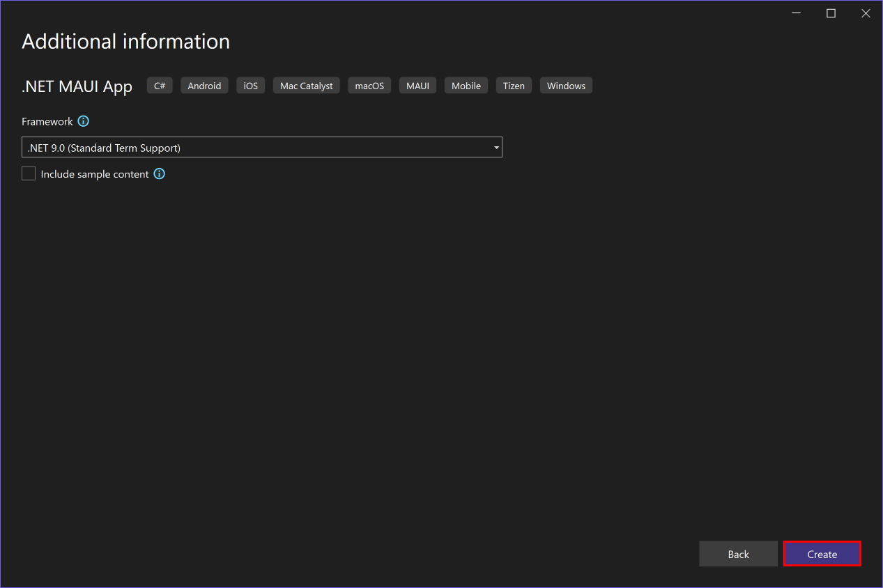Click the iOS tag

tap(250, 85)
